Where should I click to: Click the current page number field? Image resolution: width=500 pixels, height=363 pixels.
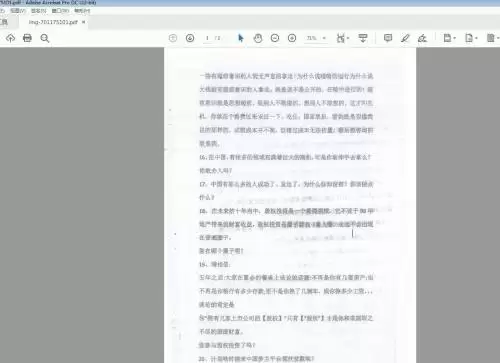coord(207,38)
